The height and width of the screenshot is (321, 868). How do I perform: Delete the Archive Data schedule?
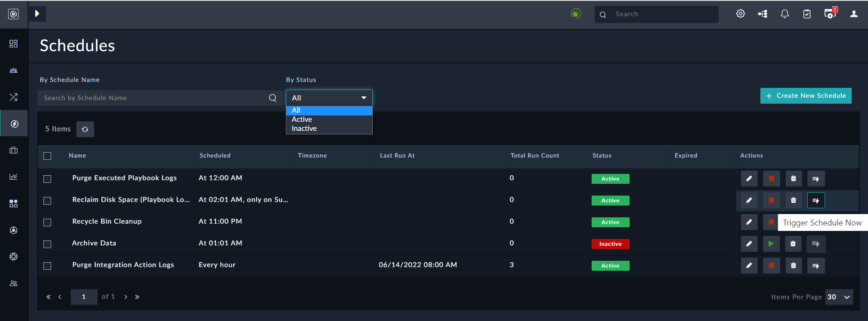(x=793, y=244)
